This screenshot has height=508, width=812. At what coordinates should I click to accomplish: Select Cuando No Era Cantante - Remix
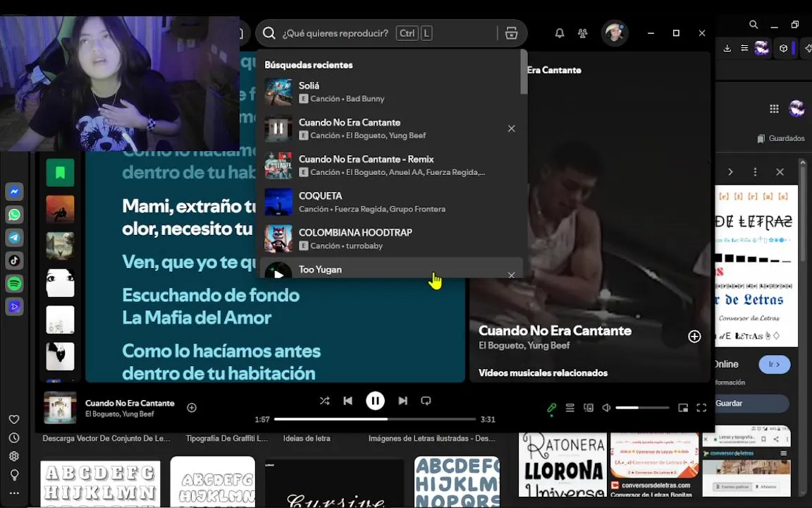tap(392, 165)
